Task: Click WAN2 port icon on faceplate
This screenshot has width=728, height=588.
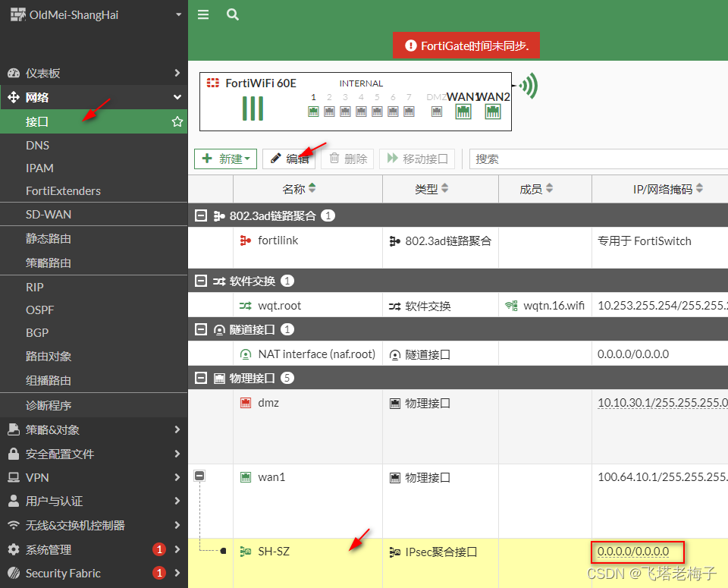Action: pos(493,112)
